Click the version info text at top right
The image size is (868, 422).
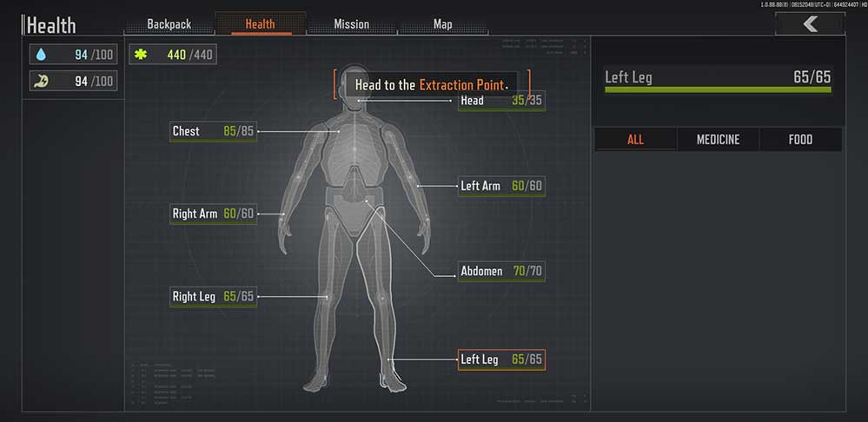pyautogui.click(x=814, y=4)
